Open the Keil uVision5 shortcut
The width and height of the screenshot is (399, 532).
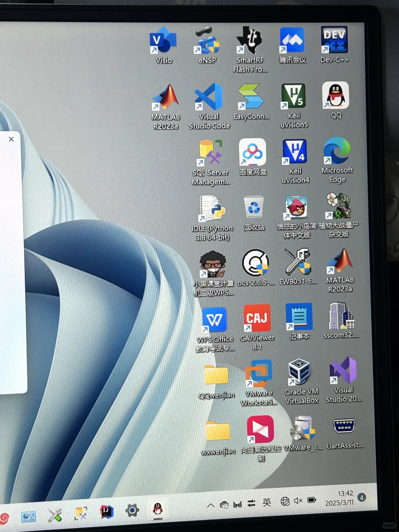click(x=294, y=106)
